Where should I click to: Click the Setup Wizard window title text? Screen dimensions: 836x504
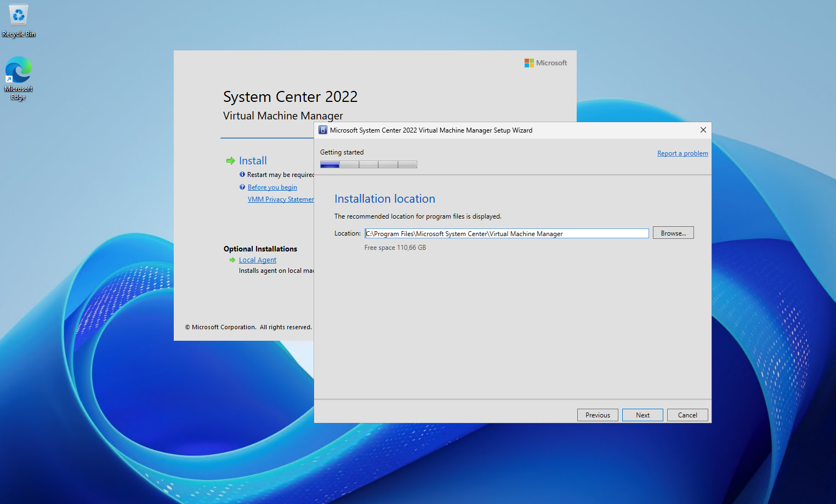pyautogui.click(x=431, y=130)
